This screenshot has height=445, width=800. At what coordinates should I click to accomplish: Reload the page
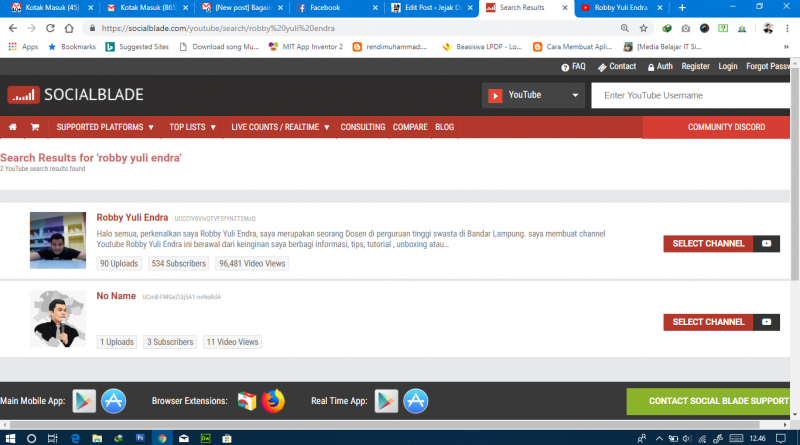pos(50,28)
